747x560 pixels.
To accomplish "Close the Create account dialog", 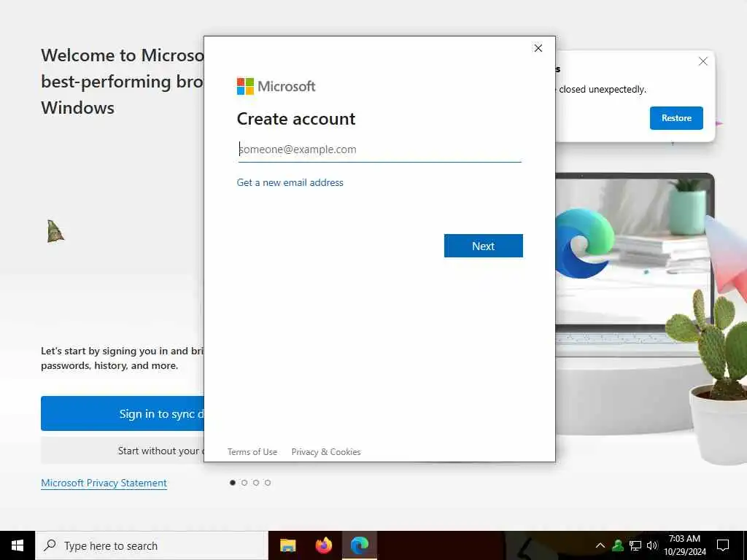I will 538,48.
